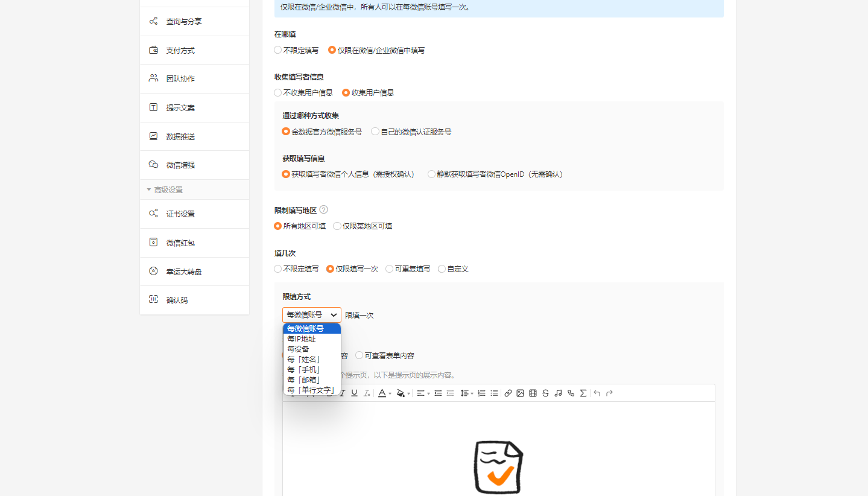Click the increase indent icon

pyautogui.click(x=438, y=393)
